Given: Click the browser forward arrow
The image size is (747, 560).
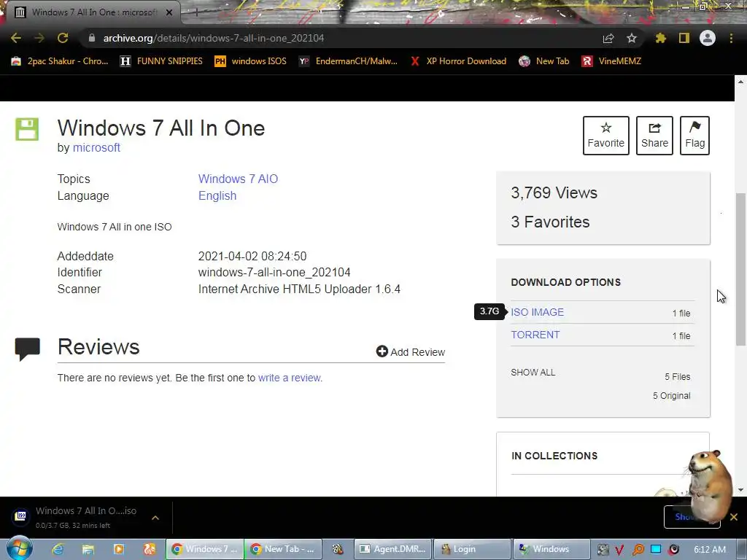Looking at the screenshot, I should pyautogui.click(x=39, y=38).
